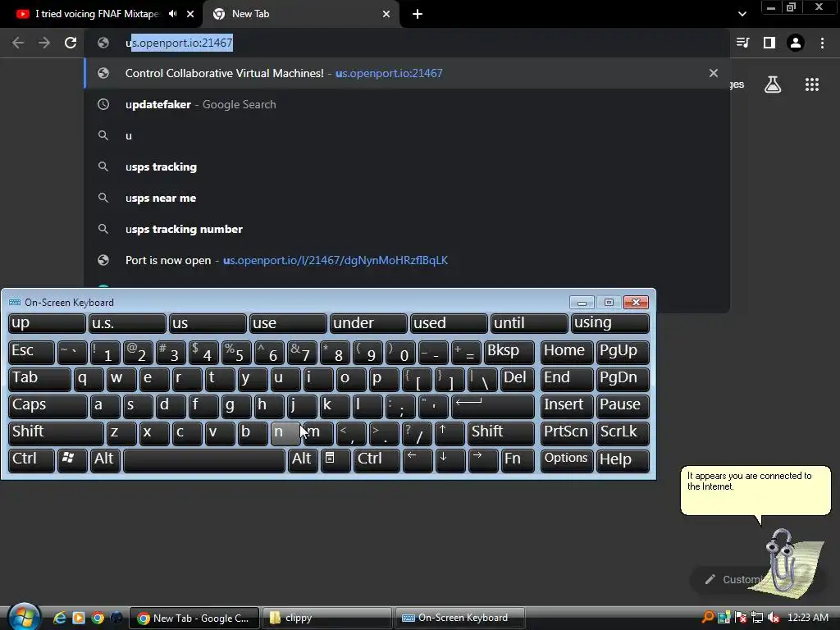Click the Tab key on the keyboard
Viewport: 840px width, 630px height.
point(39,379)
